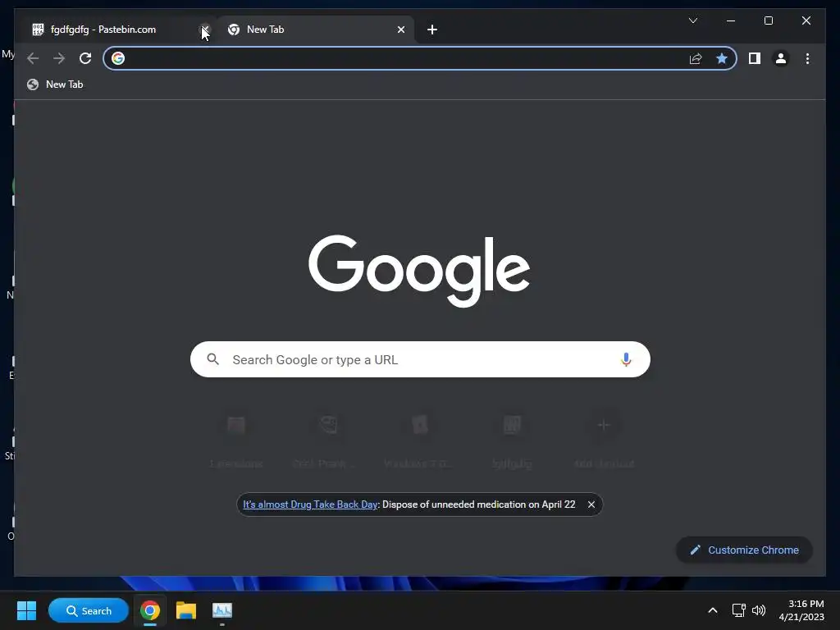Open the tab search chevron dropdown
This screenshot has height=630, width=840.
pyautogui.click(x=692, y=21)
